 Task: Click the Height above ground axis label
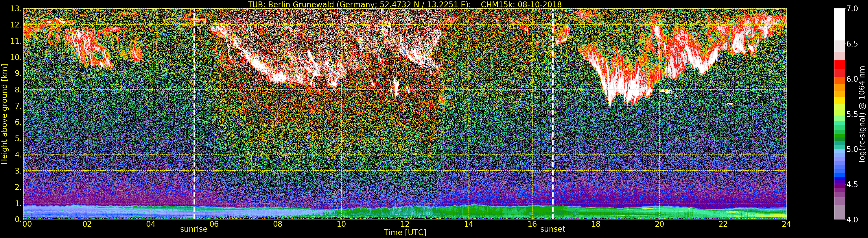tap(4, 114)
